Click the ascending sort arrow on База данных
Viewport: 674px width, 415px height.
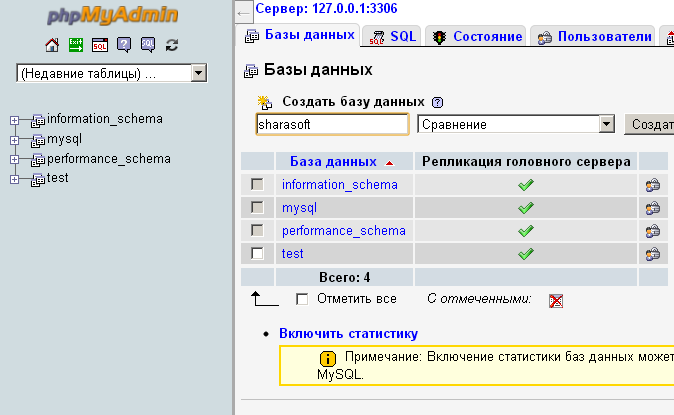[389, 163]
